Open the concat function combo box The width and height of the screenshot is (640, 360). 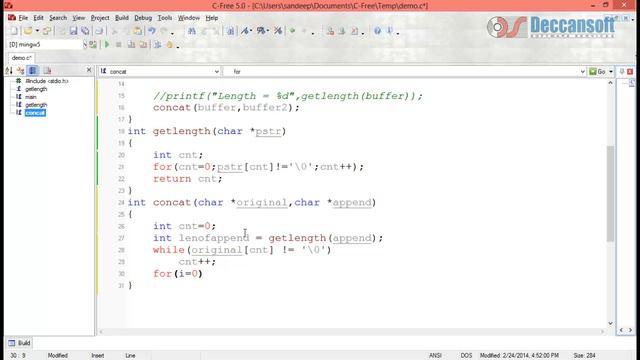pyautogui.click(x=160, y=71)
